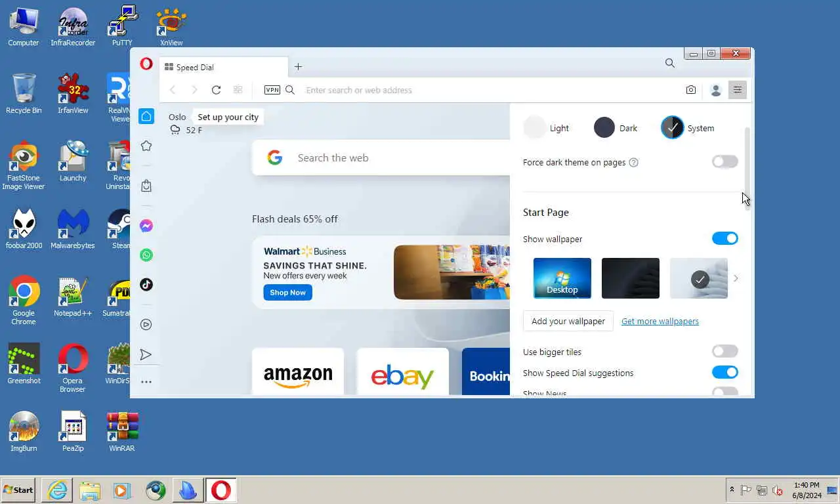Open the Shopping bag icon in sidebar
Screen dimensions: 840x504
coord(146,186)
